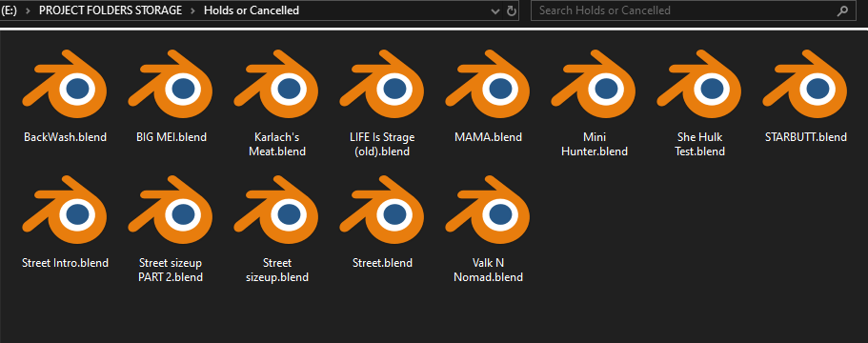Click the Karlach's Meat.blend filename text
The image size is (868, 343).
[276, 144]
